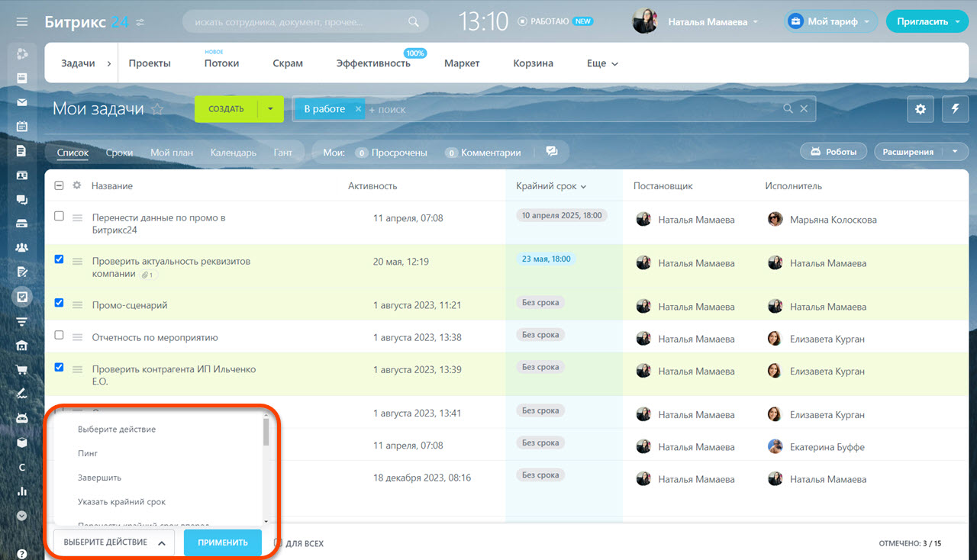Click the action list scrollbar thumb

pyautogui.click(x=266, y=431)
